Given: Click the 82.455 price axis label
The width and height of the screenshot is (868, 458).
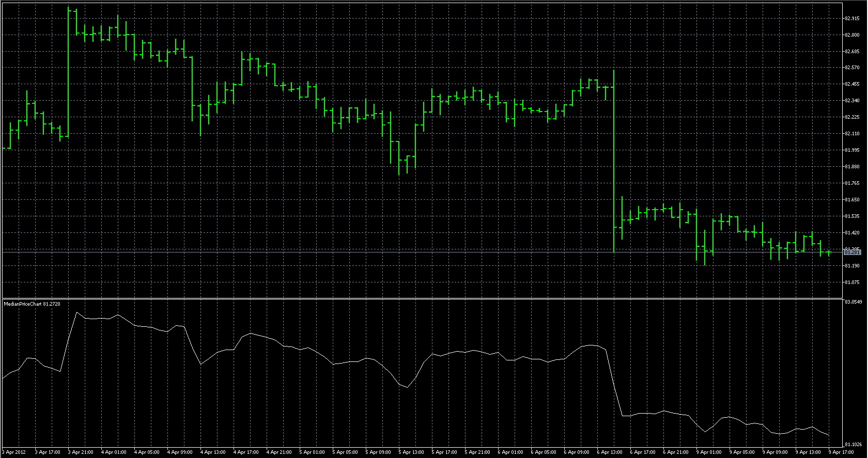Looking at the screenshot, I should [852, 84].
